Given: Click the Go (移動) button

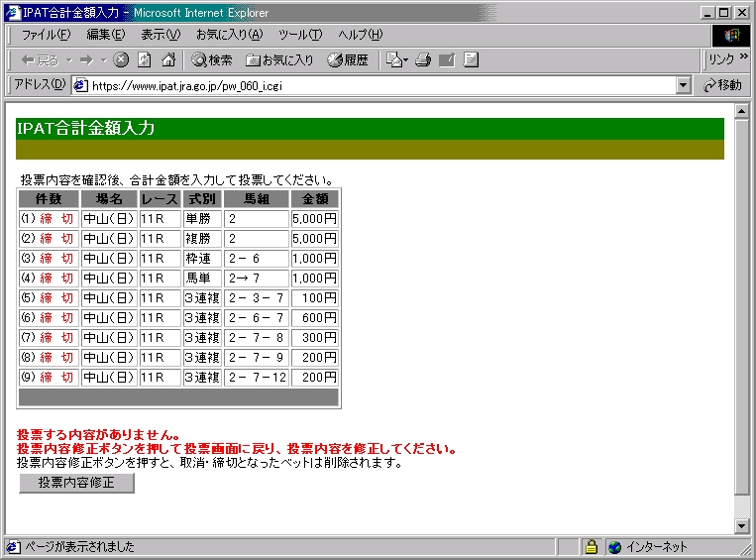Looking at the screenshot, I should coord(722,85).
